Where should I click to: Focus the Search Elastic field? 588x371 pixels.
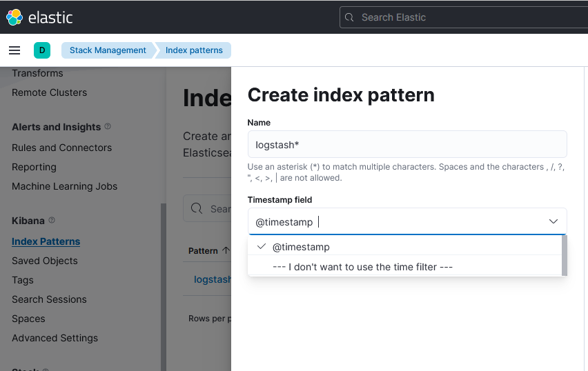(x=464, y=17)
